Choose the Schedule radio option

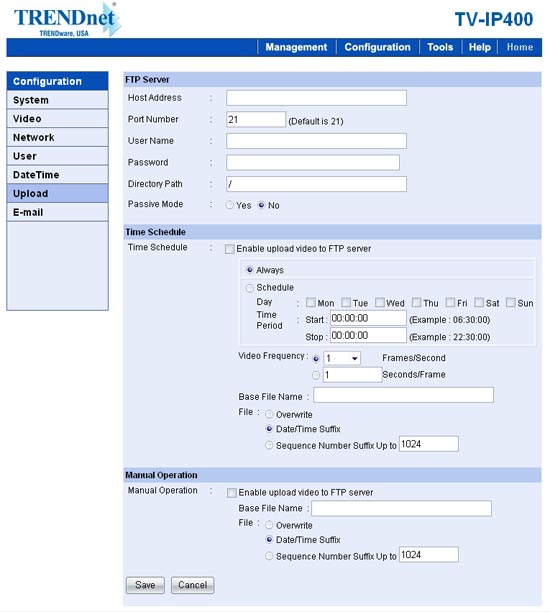[249, 288]
